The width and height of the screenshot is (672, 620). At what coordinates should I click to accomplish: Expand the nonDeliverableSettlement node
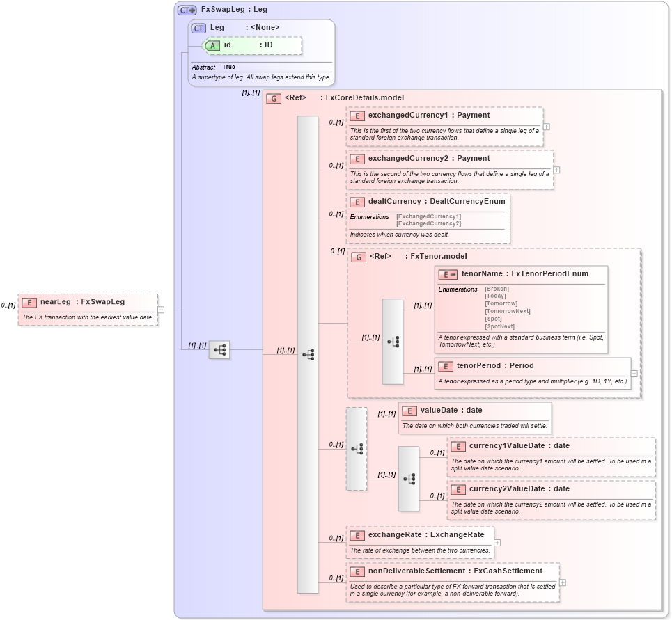pyautogui.click(x=563, y=582)
